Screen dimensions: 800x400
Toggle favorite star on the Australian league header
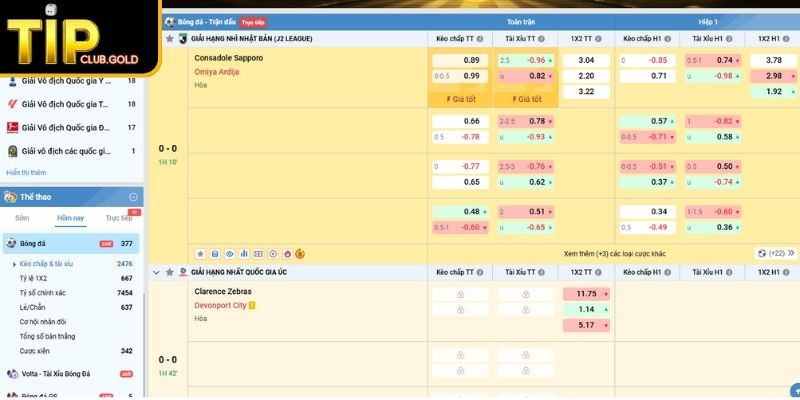click(x=169, y=272)
